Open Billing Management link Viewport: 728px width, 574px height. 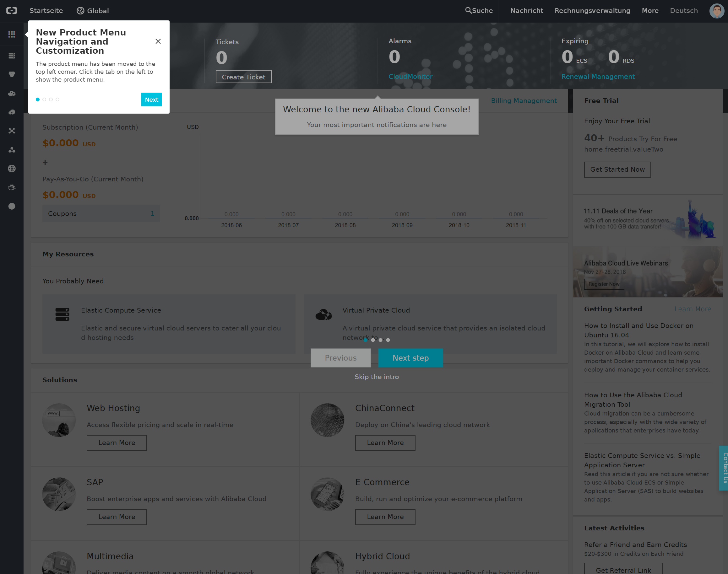click(524, 100)
